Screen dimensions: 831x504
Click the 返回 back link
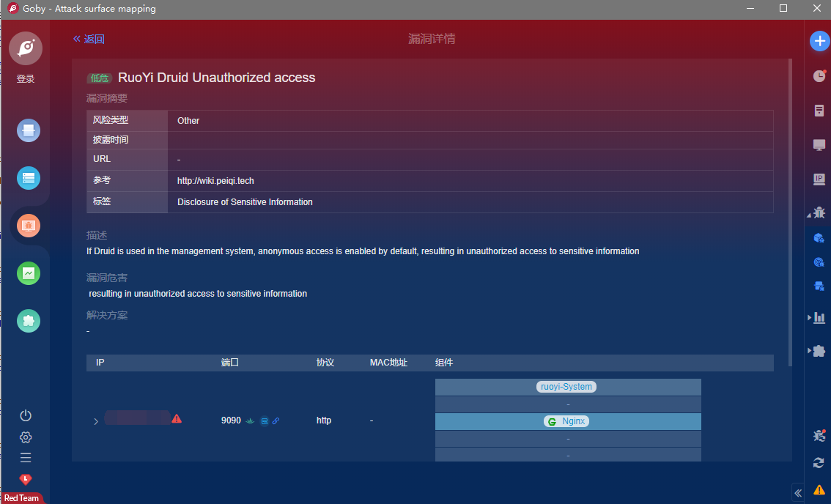(x=89, y=40)
